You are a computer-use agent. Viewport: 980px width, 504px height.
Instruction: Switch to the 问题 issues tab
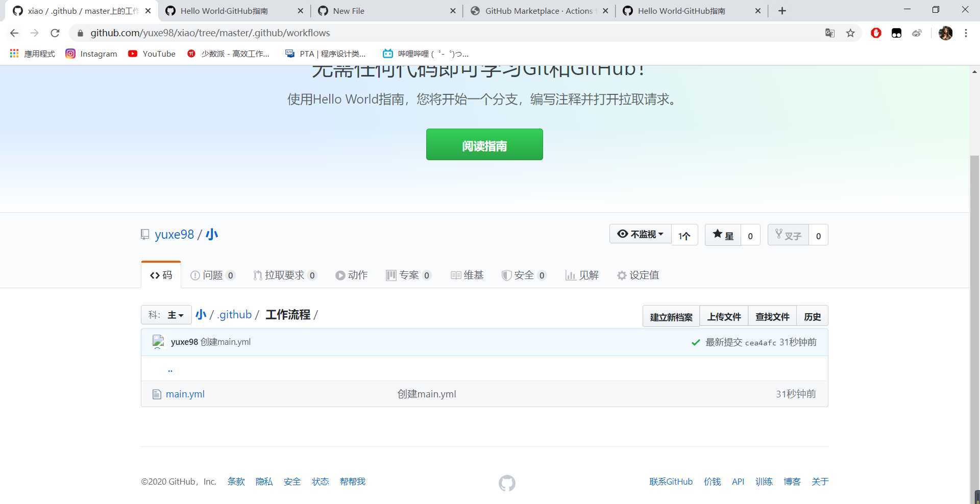[212, 275]
